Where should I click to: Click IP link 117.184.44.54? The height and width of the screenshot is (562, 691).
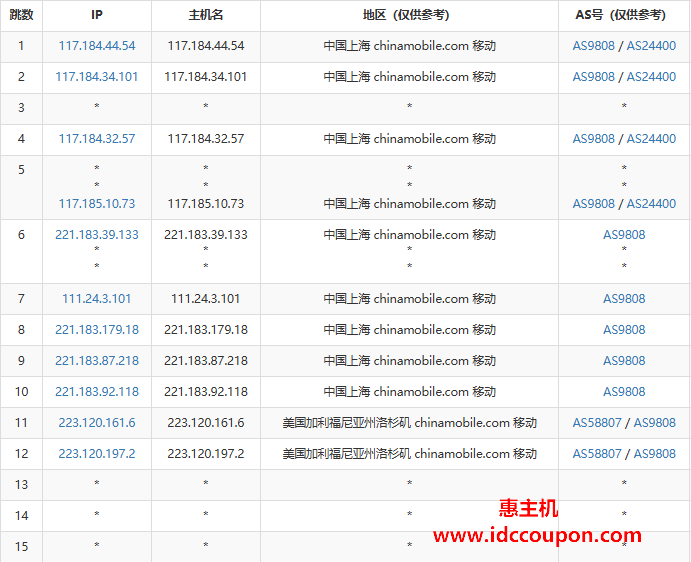97,46
